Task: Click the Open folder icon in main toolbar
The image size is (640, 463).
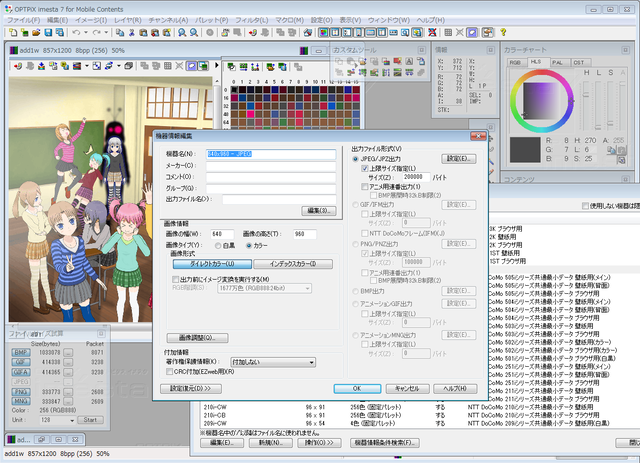Action: tap(36, 32)
